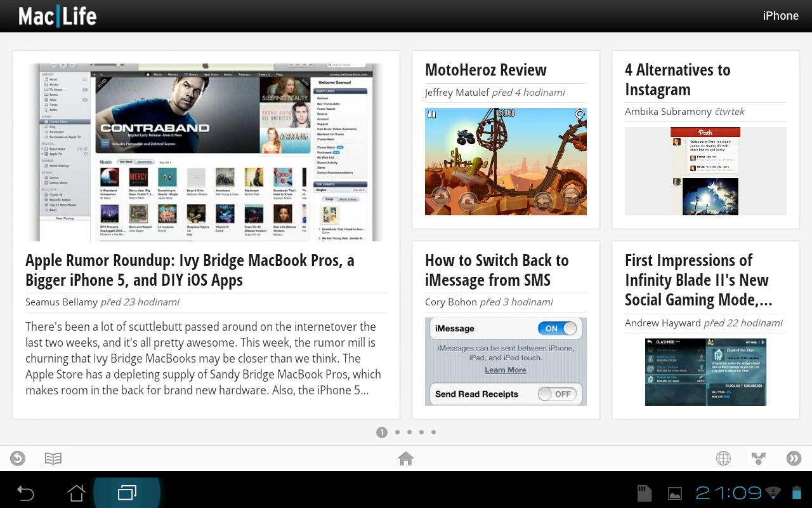Tap the Learn More link in the iMessage preview
The height and width of the screenshot is (508, 812).
click(x=505, y=370)
